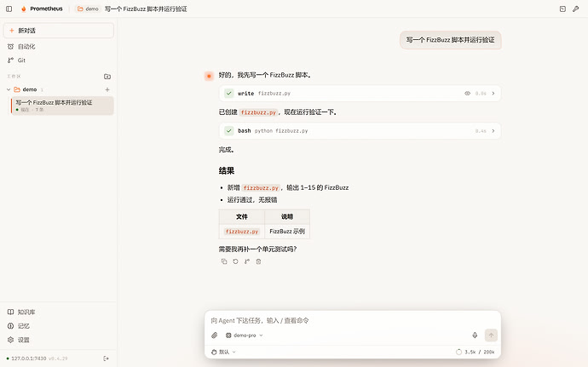This screenshot has height=367, width=588.
Task: Click server address 127.0.0.1:7410
Action: 29,358
